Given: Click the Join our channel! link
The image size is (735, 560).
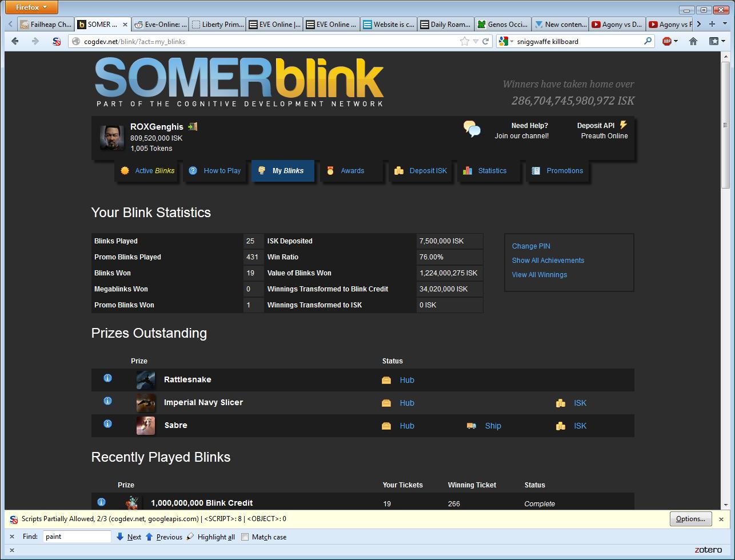Looking at the screenshot, I should point(522,136).
